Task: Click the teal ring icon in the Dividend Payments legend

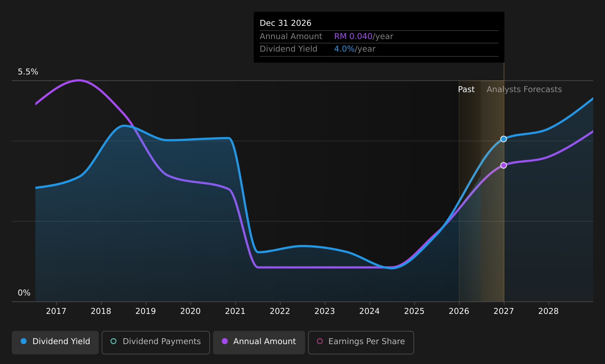Action: click(113, 341)
